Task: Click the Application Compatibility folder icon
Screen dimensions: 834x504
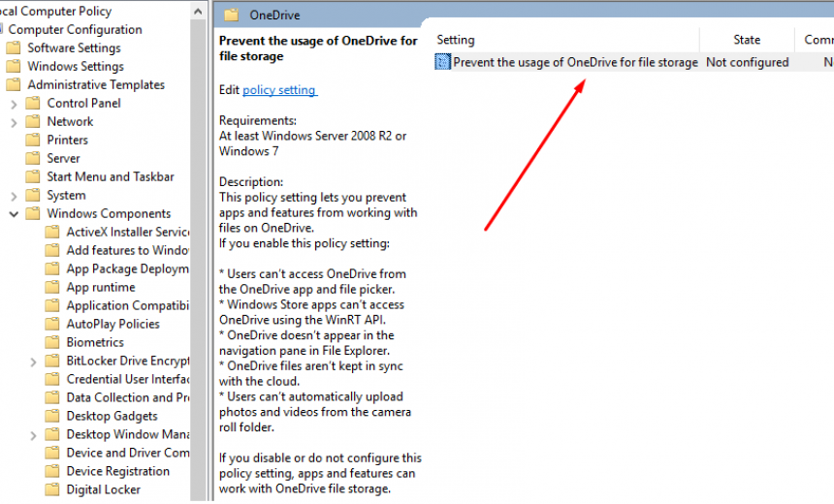Action: click(52, 305)
